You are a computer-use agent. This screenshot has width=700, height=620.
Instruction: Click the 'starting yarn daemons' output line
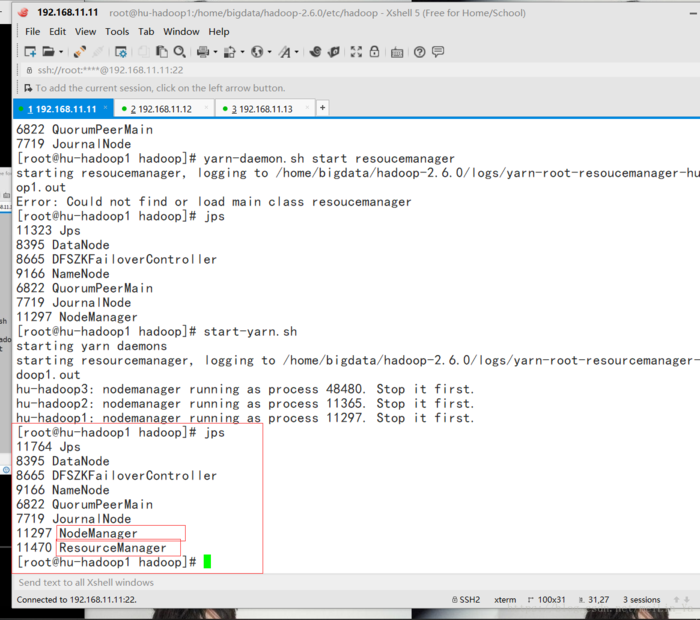[92, 346]
